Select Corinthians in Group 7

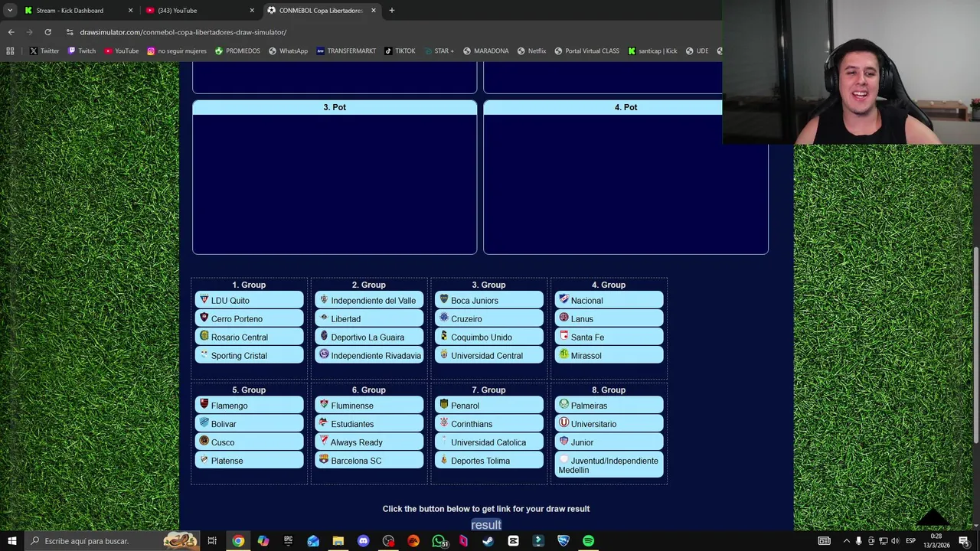click(x=488, y=424)
